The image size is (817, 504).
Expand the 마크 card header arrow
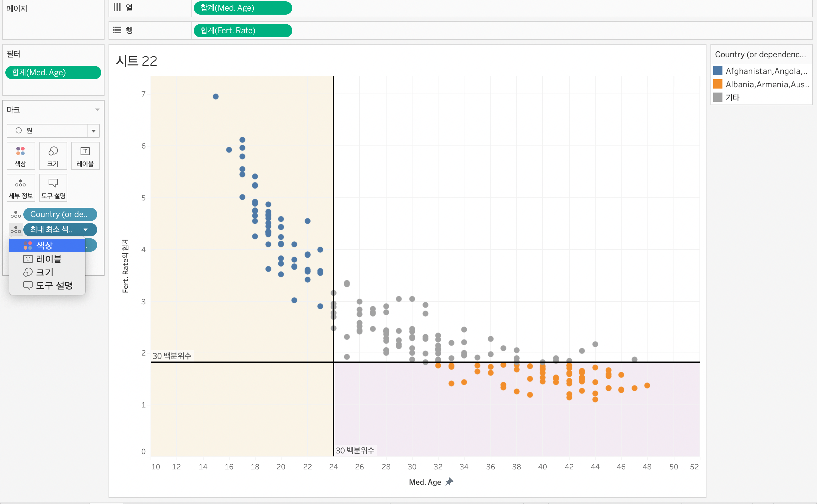(x=97, y=110)
